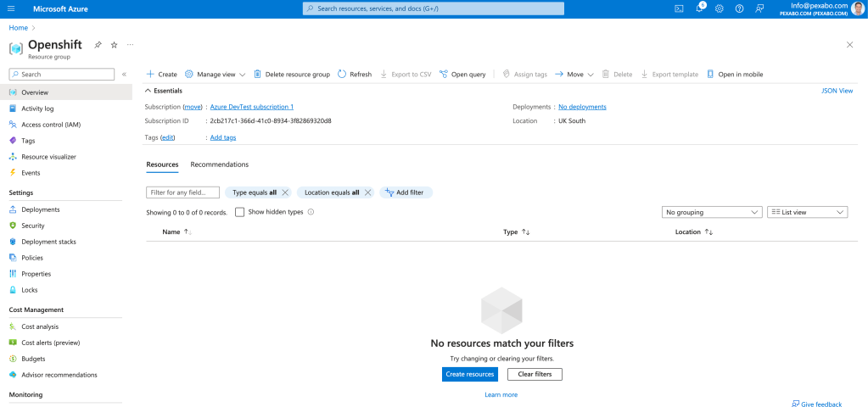Screen dimensions: 868x407
Task: Click Add tags link
Action: coord(223,137)
